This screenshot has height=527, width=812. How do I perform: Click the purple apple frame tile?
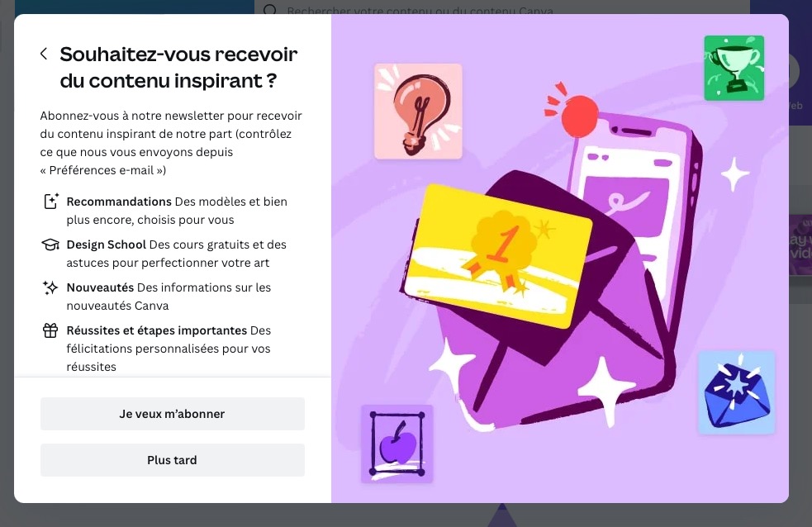click(397, 444)
